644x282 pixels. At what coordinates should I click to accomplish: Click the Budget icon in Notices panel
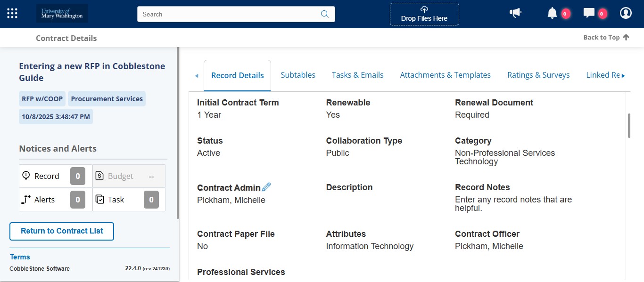tap(99, 176)
